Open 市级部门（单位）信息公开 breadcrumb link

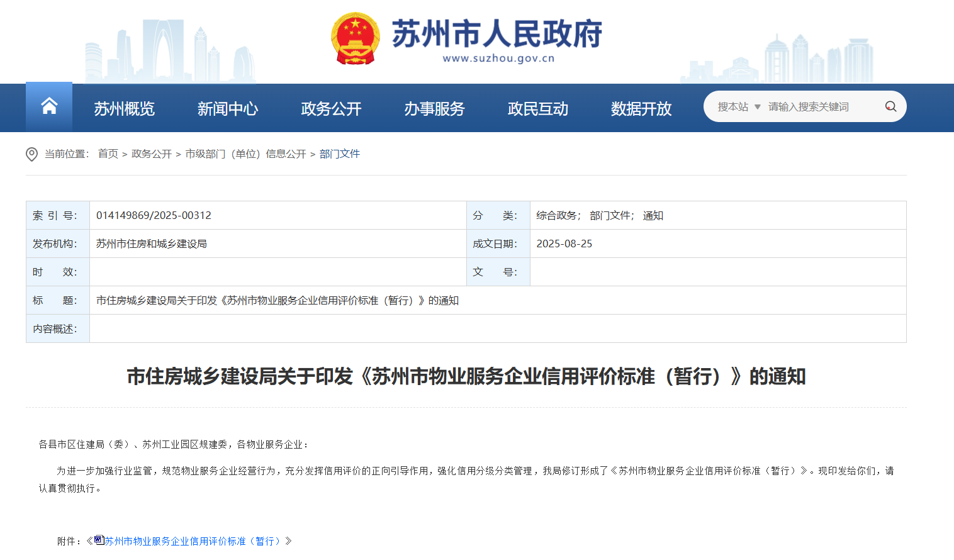(x=245, y=154)
